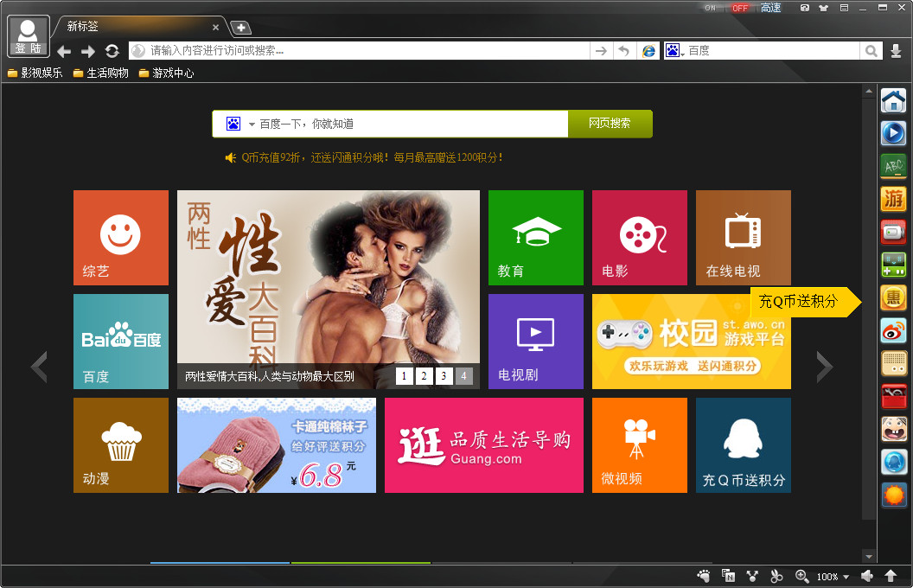Open 生活购物 bookmarks folder
913x588 pixels.
click(101, 73)
